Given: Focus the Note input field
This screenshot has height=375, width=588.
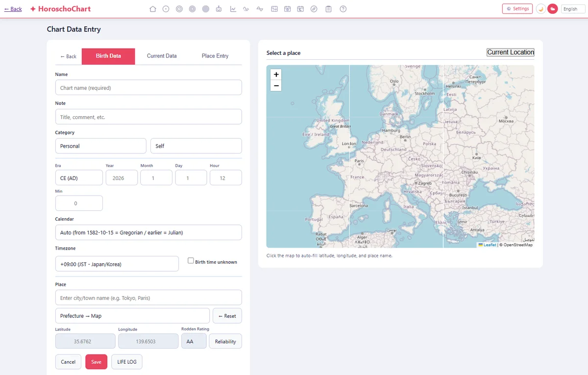Looking at the screenshot, I should coord(148,117).
